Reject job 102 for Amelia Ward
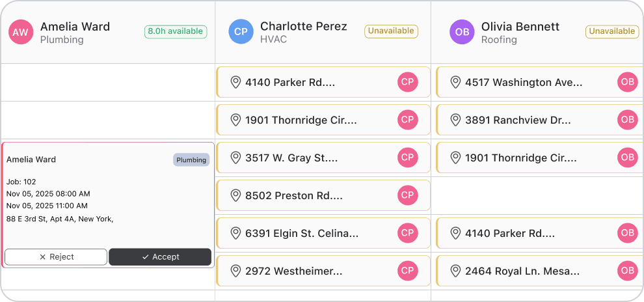The height and width of the screenshot is (302, 644). 56,257
